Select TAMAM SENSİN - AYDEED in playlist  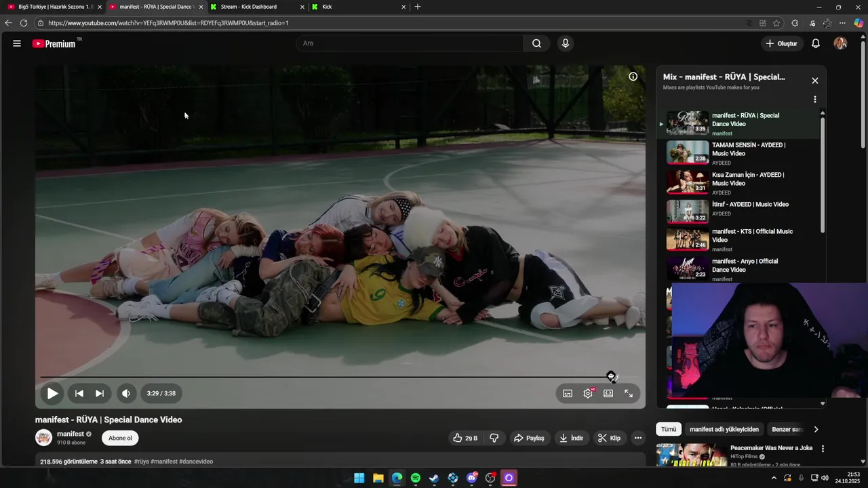738,153
